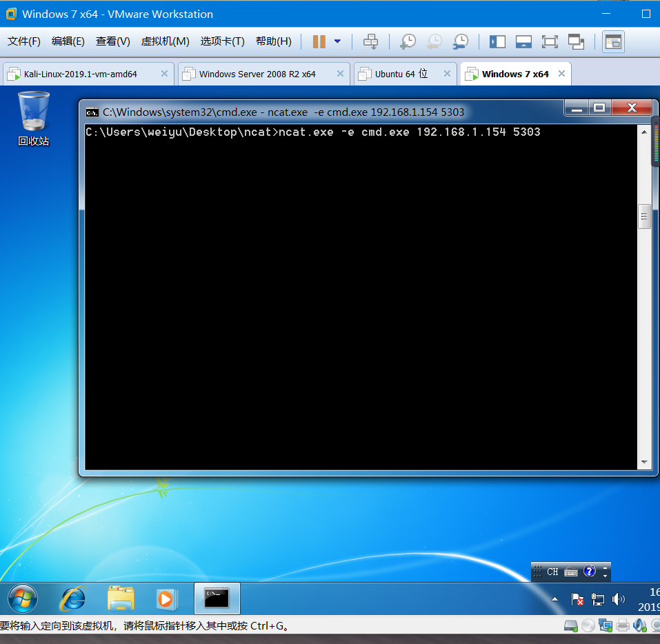Open guest volume speaker icon
The height and width of the screenshot is (644, 660).
click(x=619, y=599)
